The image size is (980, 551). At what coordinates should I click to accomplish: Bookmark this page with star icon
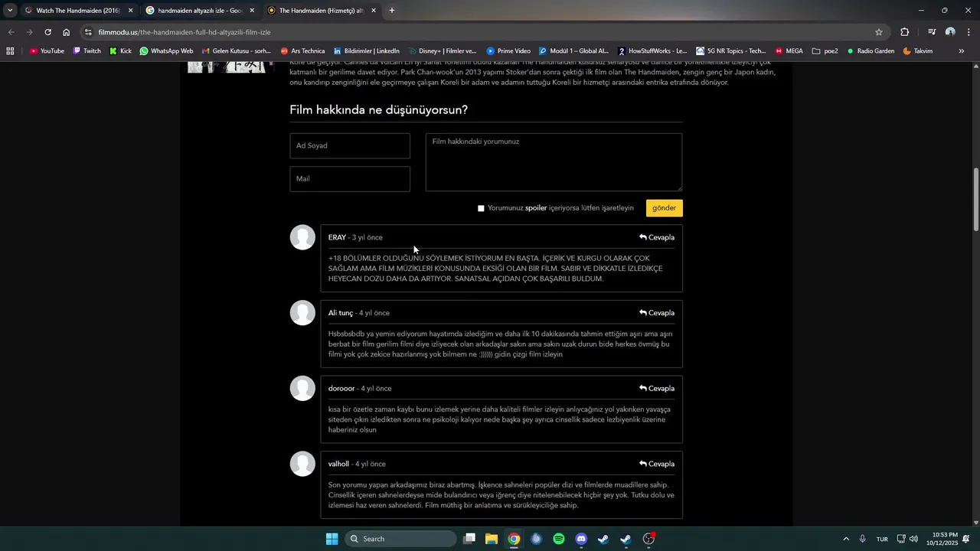click(879, 32)
